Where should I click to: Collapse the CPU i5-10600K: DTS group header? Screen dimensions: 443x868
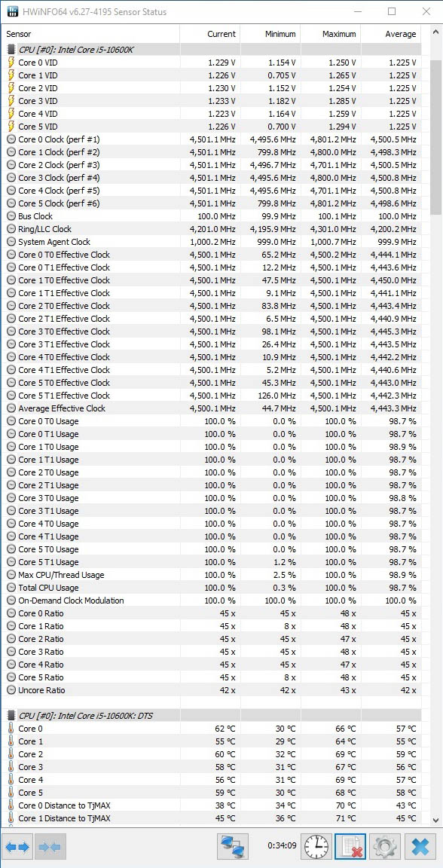tap(210, 715)
